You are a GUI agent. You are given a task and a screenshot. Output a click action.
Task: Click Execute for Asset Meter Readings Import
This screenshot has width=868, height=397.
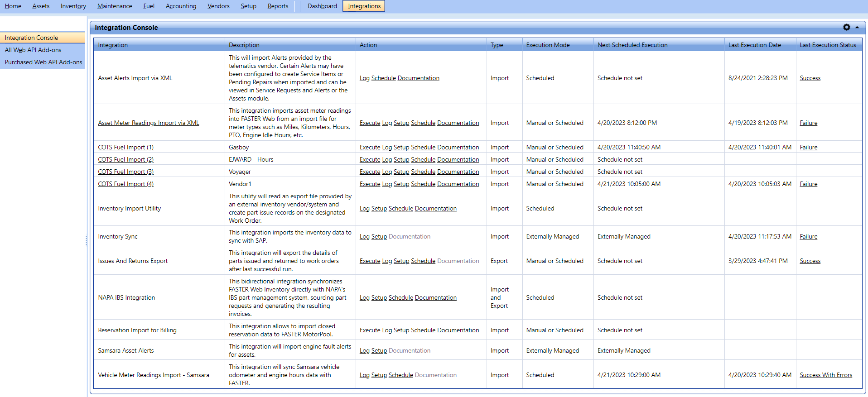click(x=370, y=123)
